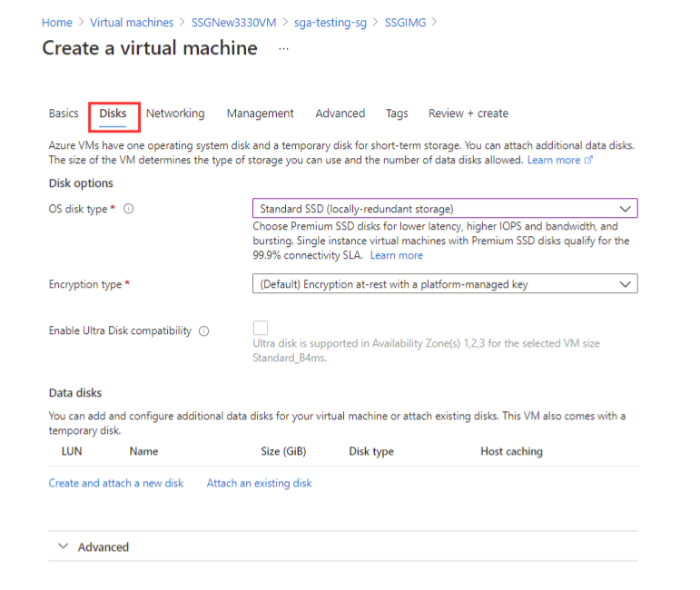This screenshot has width=700, height=590.
Task: Click the ellipsis next to page title
Action: (283, 49)
